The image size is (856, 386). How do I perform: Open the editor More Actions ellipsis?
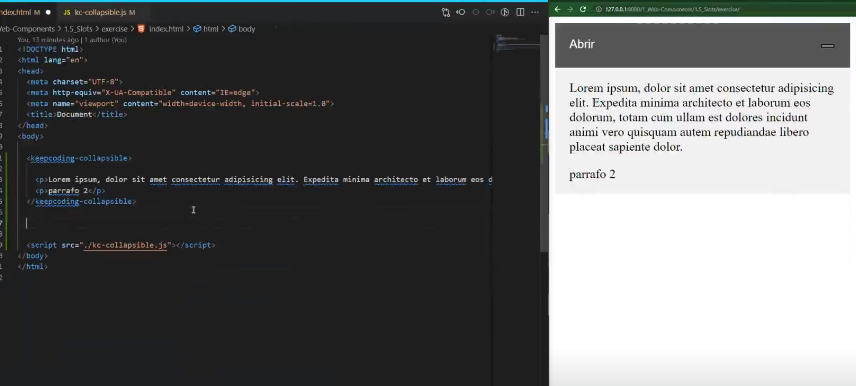[x=535, y=12]
